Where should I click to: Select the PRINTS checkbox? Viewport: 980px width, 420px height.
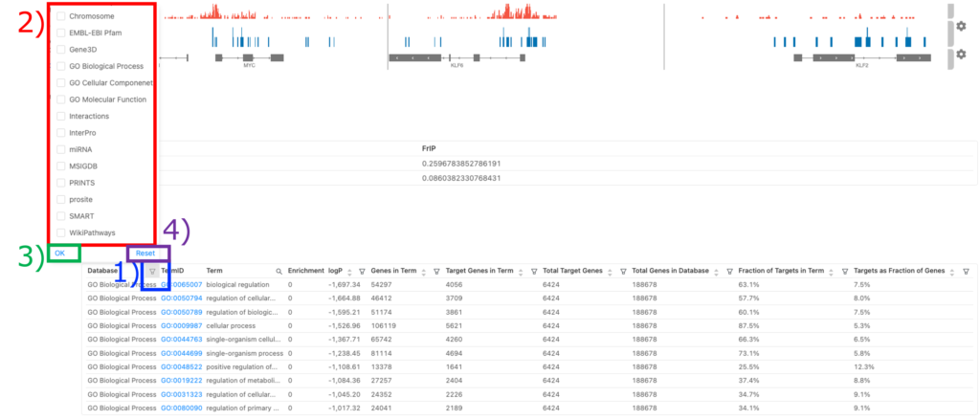click(x=60, y=183)
